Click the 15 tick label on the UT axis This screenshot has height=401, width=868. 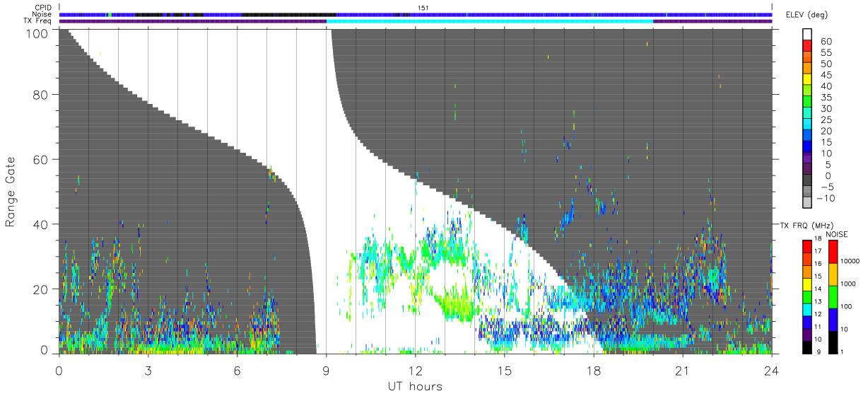504,371
